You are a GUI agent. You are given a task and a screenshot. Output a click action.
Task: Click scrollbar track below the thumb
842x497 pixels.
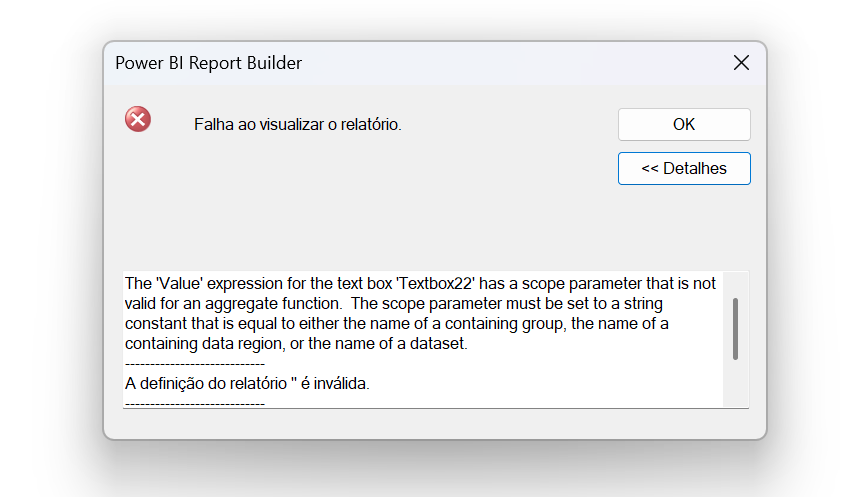click(735, 383)
